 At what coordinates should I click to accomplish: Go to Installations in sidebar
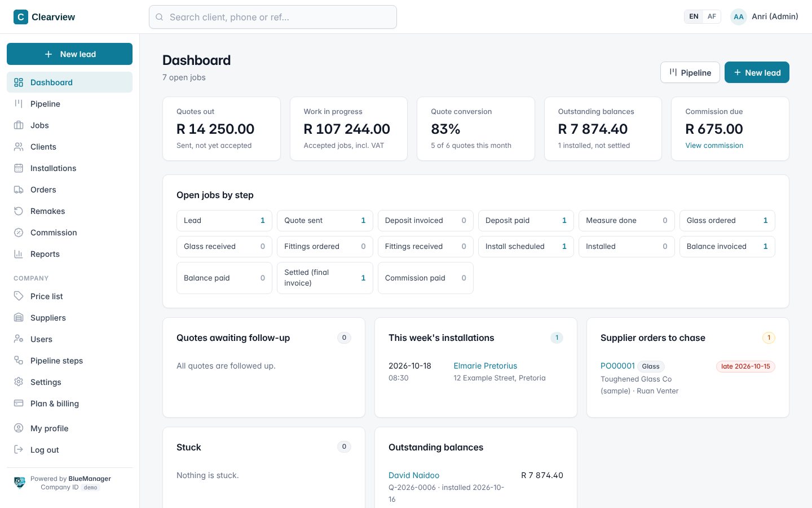click(x=69, y=168)
